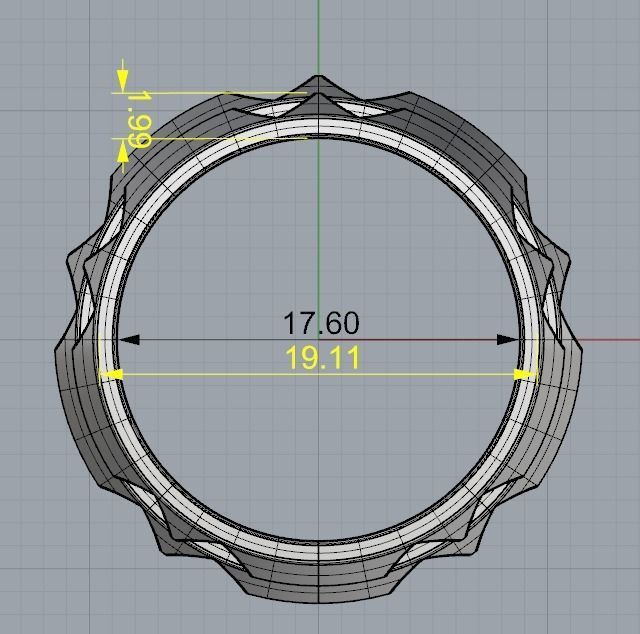Image resolution: width=640 pixels, height=634 pixels.
Task: Click the left arrowhead of 17.60 dimension
Action: [x=130, y=339]
